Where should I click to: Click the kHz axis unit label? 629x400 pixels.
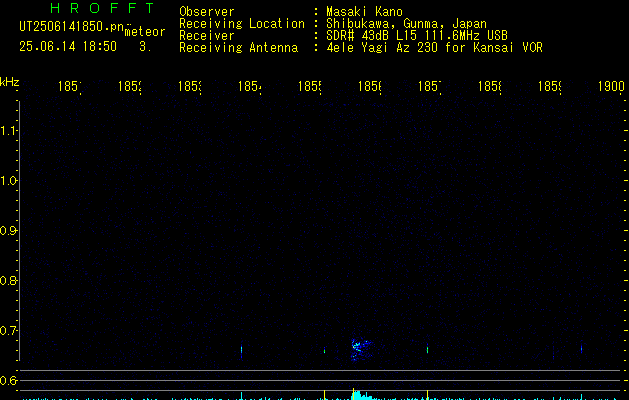pyautogui.click(x=10, y=82)
